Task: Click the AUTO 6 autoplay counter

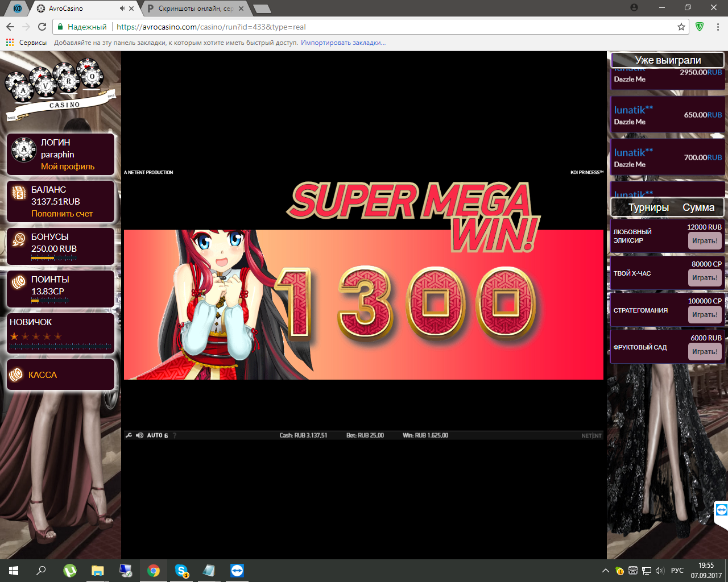Action: click(158, 435)
